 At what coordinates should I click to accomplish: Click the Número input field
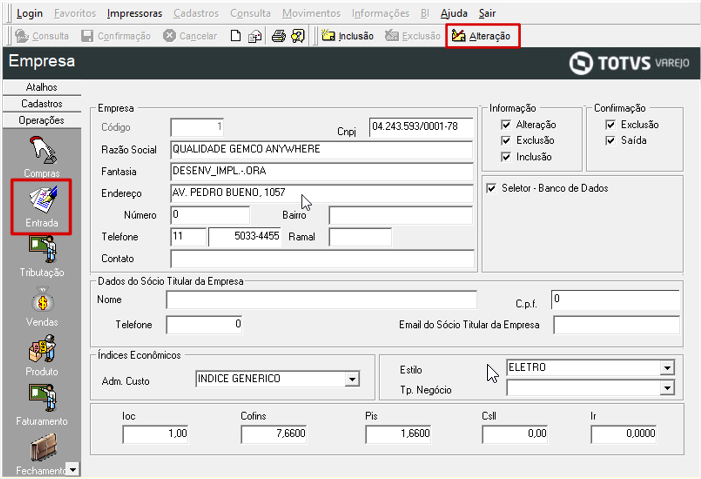click(210, 215)
